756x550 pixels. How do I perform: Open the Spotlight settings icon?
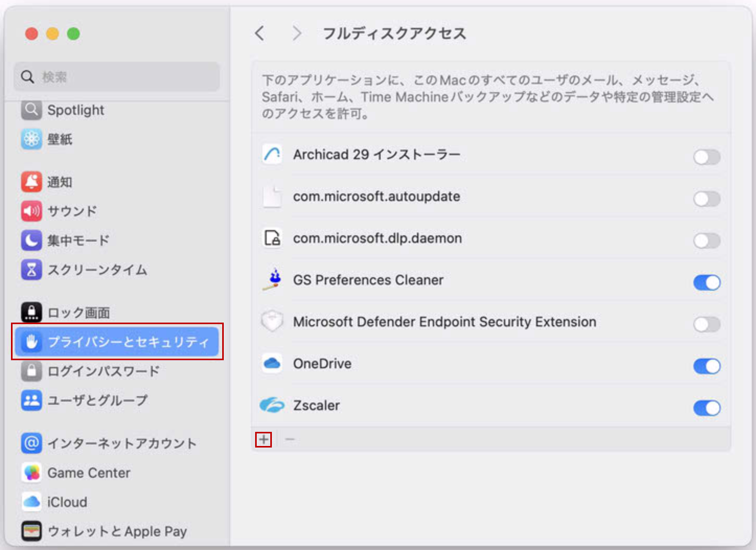click(x=31, y=110)
